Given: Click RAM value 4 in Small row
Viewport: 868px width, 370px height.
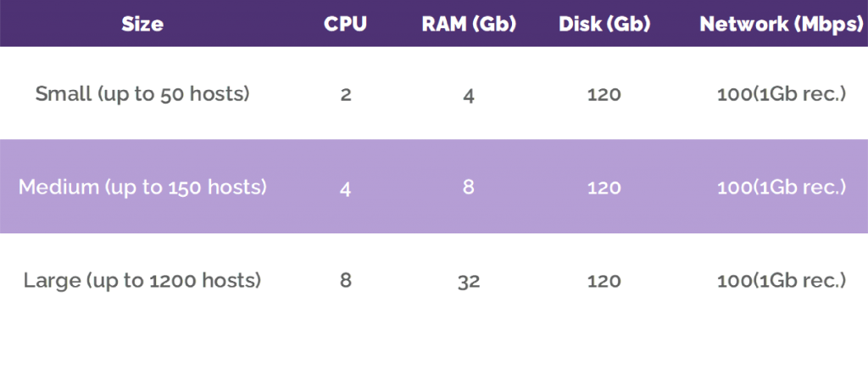Looking at the screenshot, I should coord(469,97).
